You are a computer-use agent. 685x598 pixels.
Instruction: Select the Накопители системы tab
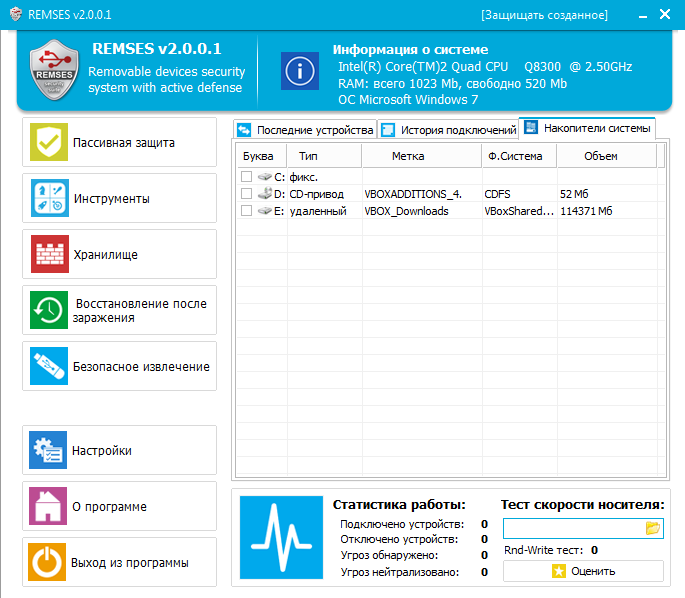(x=587, y=128)
